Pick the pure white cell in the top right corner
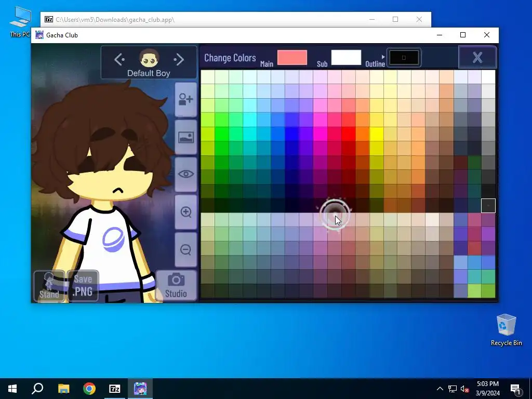The image size is (532, 399). [488, 77]
